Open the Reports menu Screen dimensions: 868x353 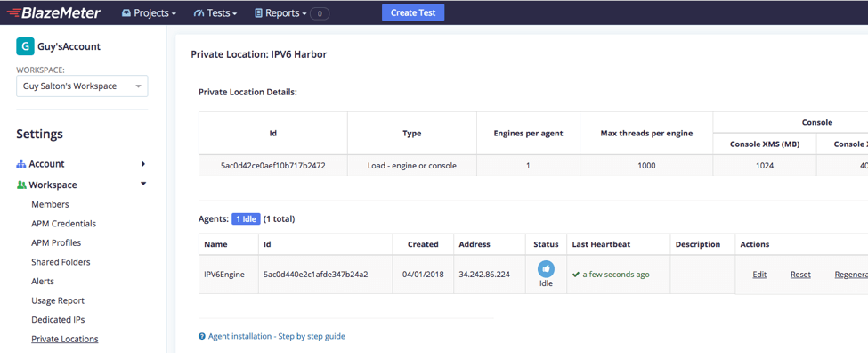click(x=280, y=12)
